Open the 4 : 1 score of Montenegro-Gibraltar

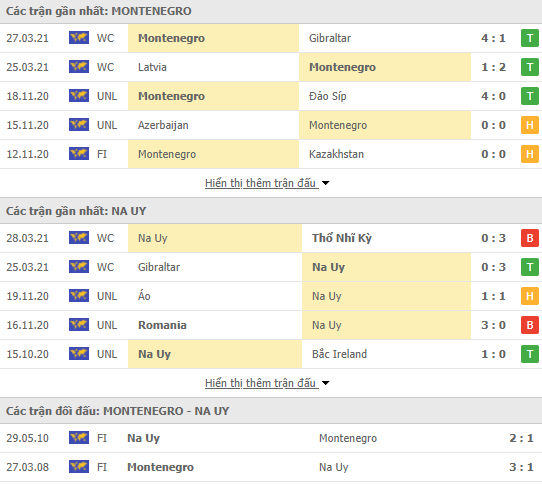pyautogui.click(x=493, y=38)
